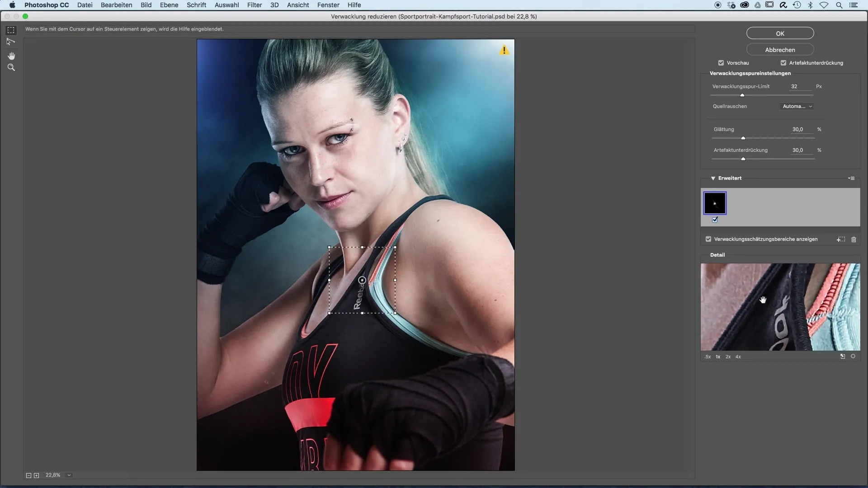Click the Abbrechen button
This screenshot has width=868, height=488.
[x=780, y=50]
